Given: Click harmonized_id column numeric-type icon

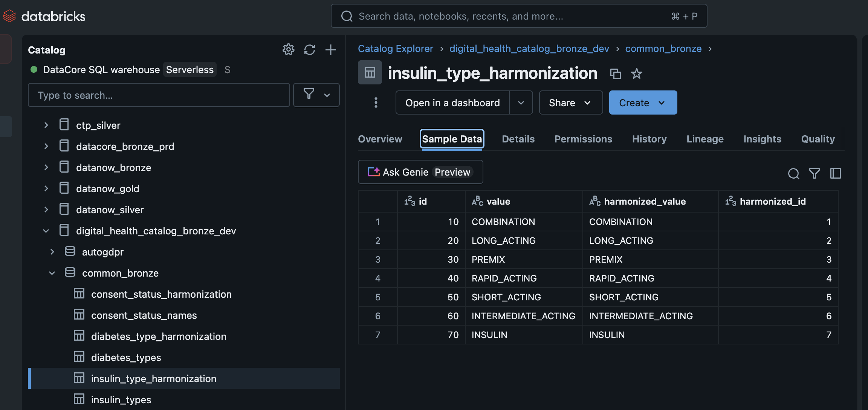Looking at the screenshot, I should tap(731, 201).
